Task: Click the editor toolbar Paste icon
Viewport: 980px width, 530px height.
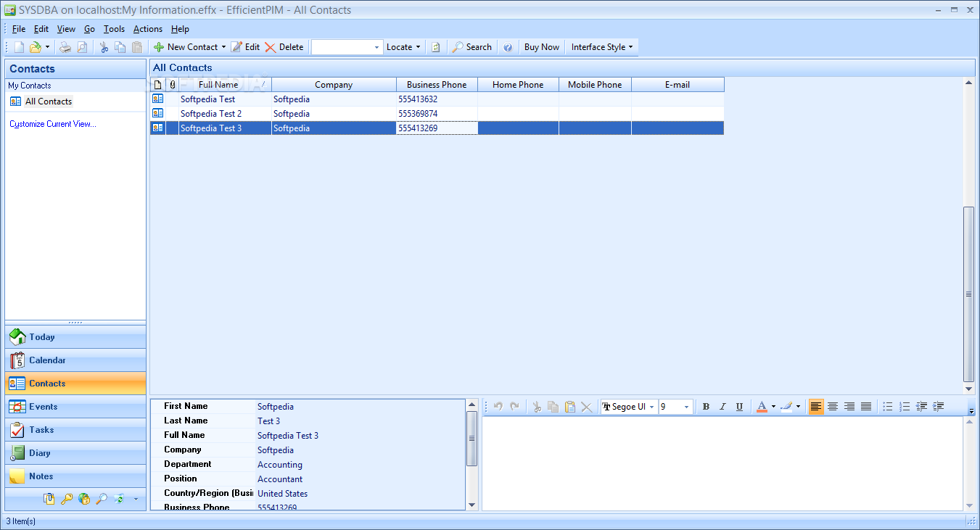Action: click(x=570, y=407)
